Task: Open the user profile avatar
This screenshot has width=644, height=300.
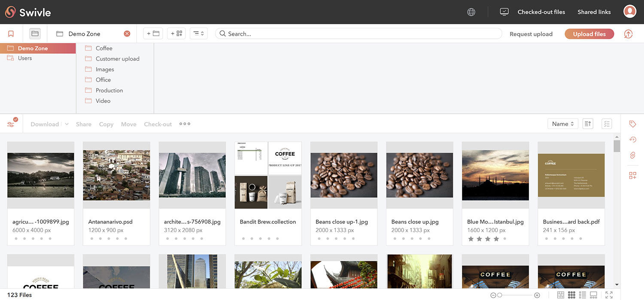Action: [629, 12]
